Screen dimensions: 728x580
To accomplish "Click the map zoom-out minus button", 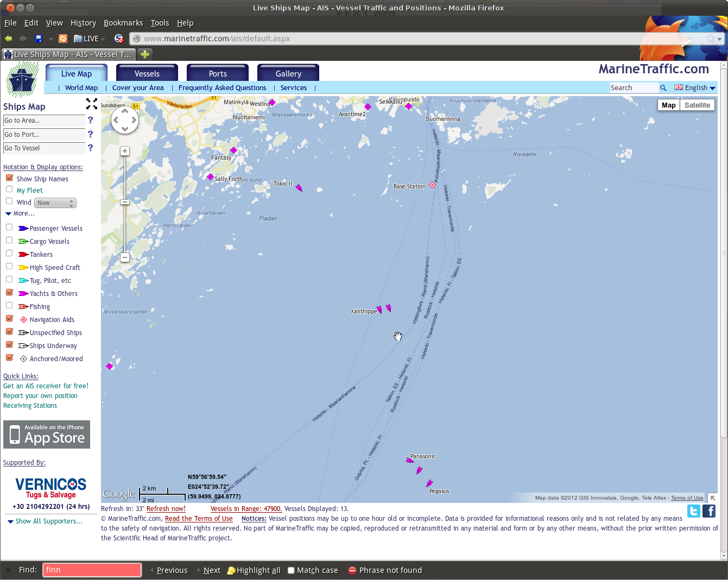I will click(x=125, y=257).
